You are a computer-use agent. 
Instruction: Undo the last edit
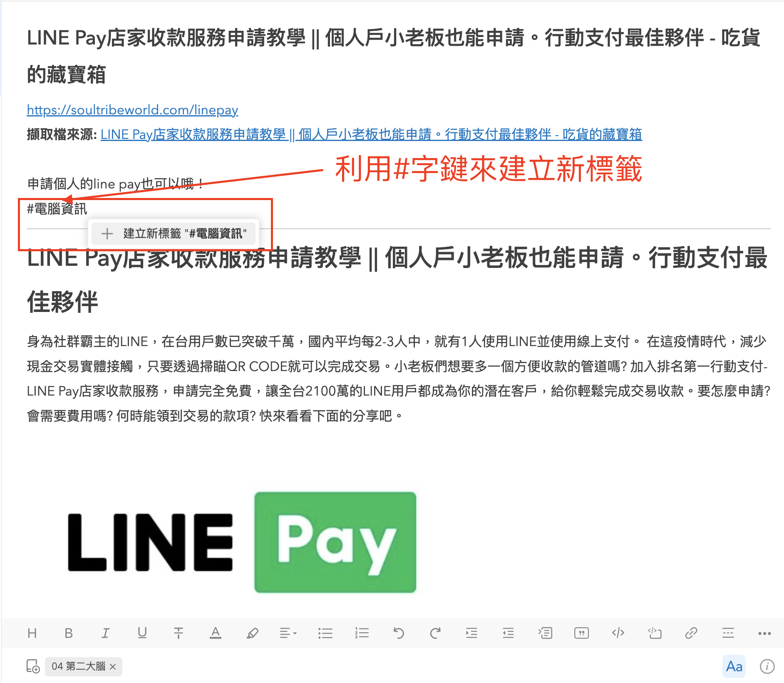click(398, 633)
